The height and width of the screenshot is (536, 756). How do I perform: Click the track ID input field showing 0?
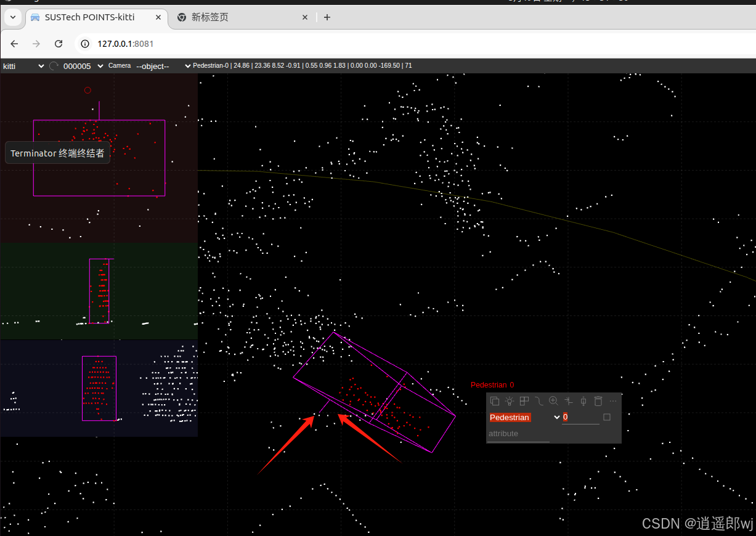coord(580,417)
